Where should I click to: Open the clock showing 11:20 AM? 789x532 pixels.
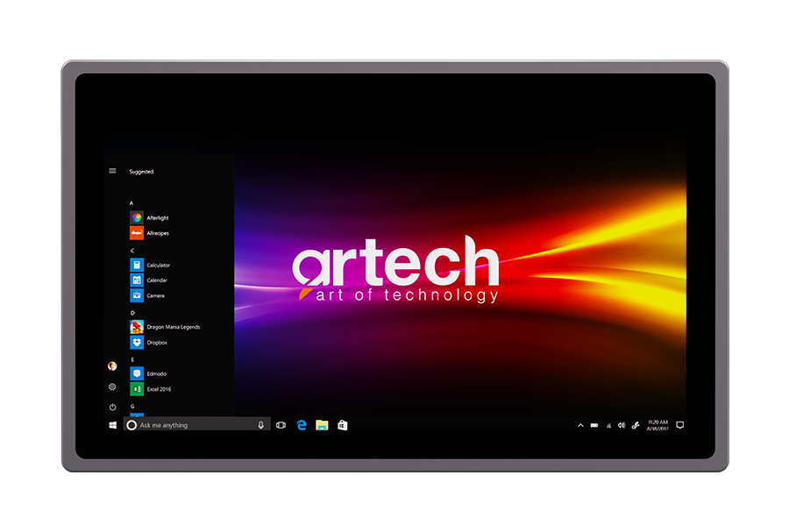[657, 425]
